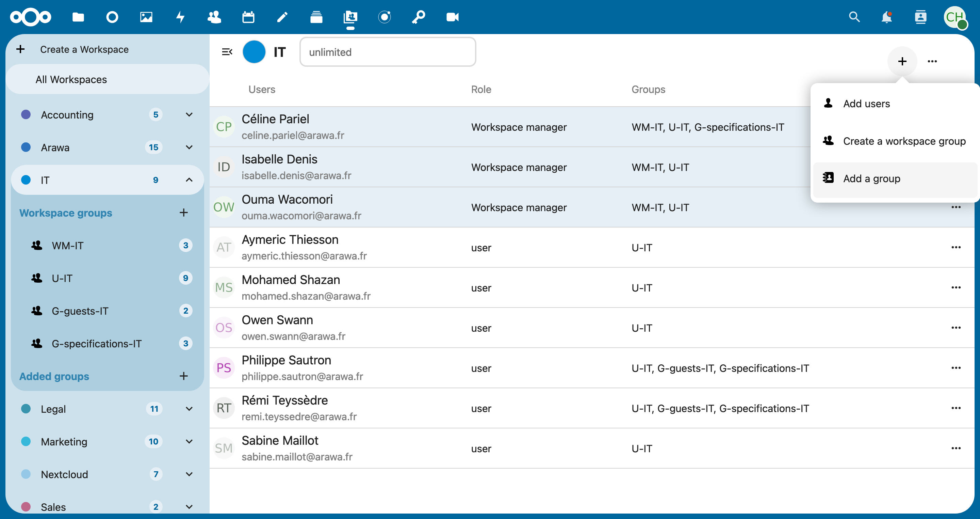
Task: Open the Photos app icon
Action: pyautogui.click(x=146, y=17)
